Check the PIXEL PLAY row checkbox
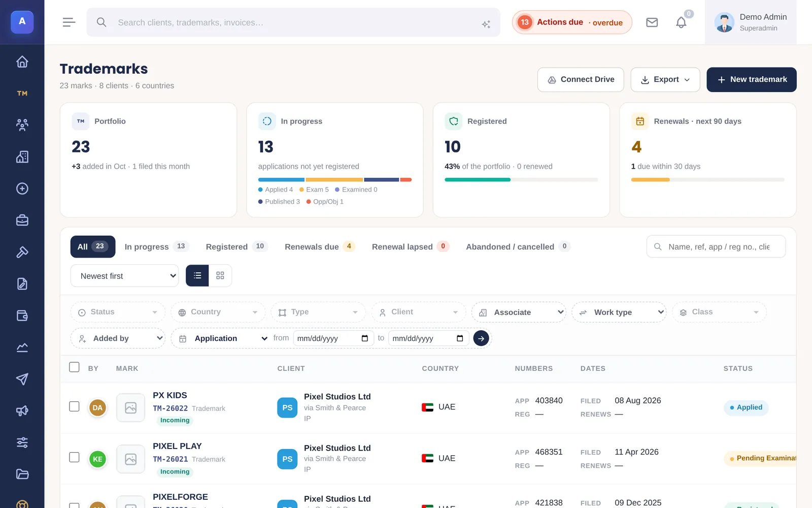 click(74, 457)
